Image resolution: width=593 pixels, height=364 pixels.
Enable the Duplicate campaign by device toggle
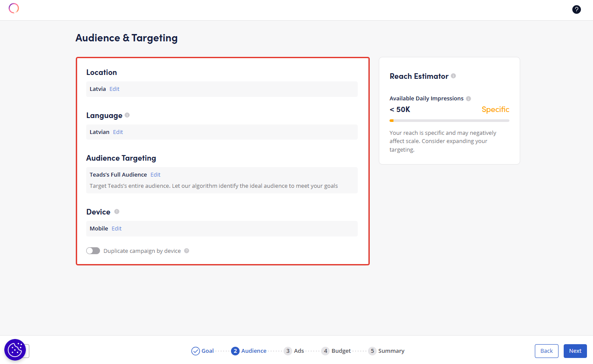tap(93, 251)
